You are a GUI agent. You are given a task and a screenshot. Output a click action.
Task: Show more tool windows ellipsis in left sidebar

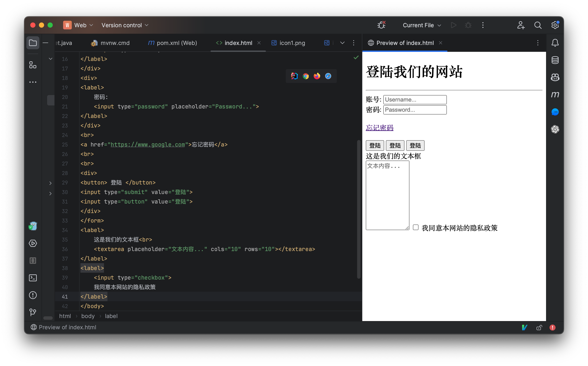[33, 82]
